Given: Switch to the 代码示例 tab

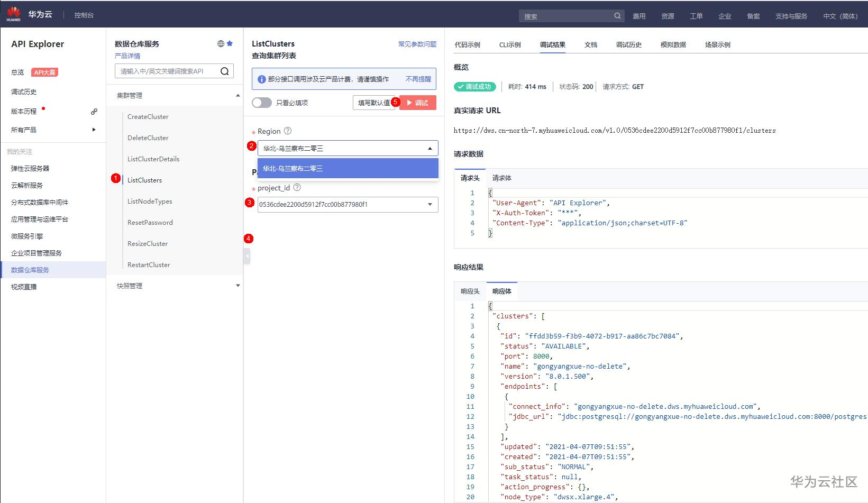Looking at the screenshot, I should (x=468, y=45).
